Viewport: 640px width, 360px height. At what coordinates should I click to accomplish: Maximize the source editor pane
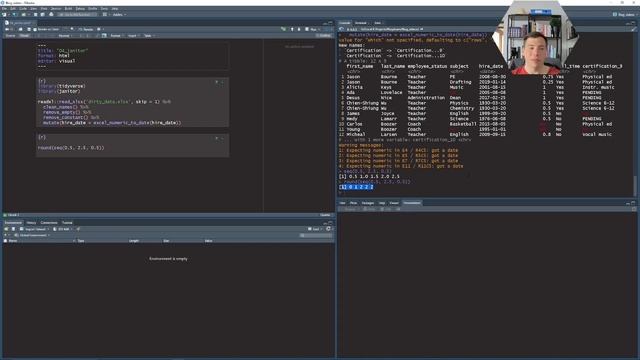[331, 23]
